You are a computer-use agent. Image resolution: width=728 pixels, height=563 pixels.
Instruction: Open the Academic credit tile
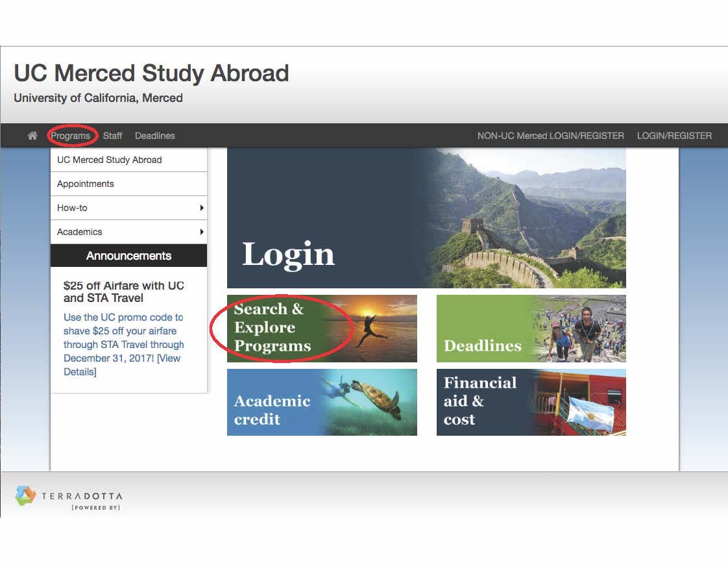click(x=322, y=402)
